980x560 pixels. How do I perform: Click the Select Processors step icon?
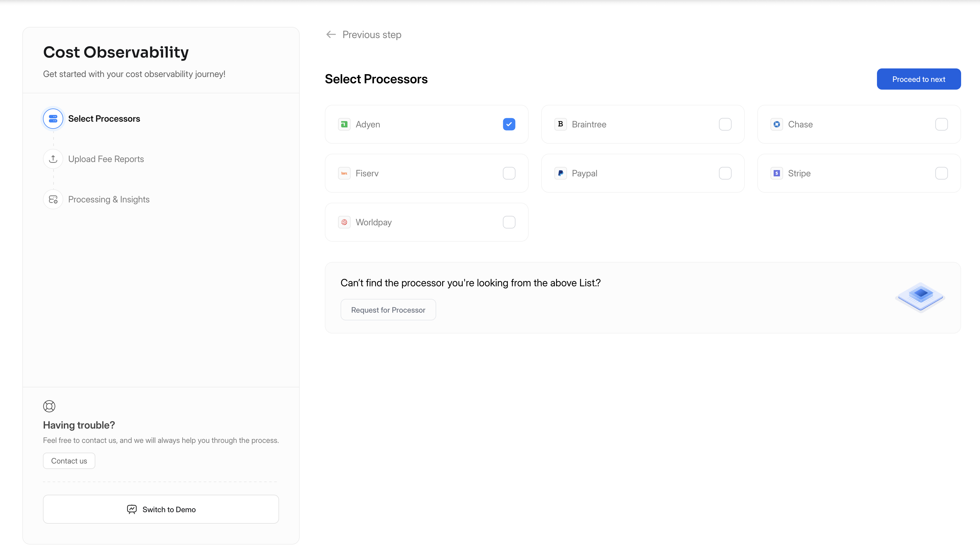[53, 119]
